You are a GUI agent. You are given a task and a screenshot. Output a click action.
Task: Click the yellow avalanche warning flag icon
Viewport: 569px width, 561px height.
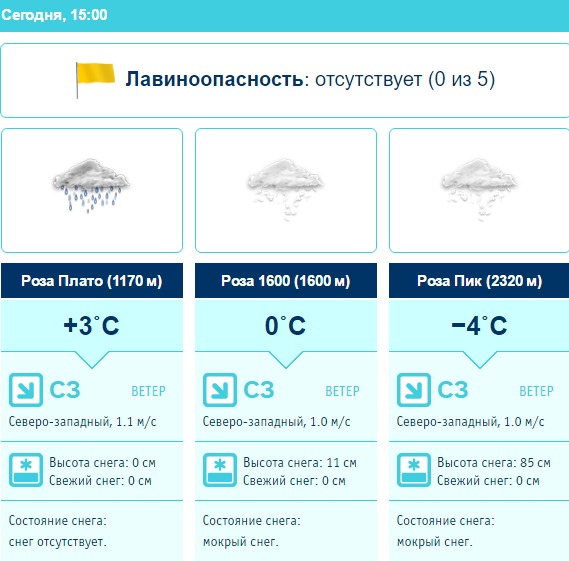(95, 80)
